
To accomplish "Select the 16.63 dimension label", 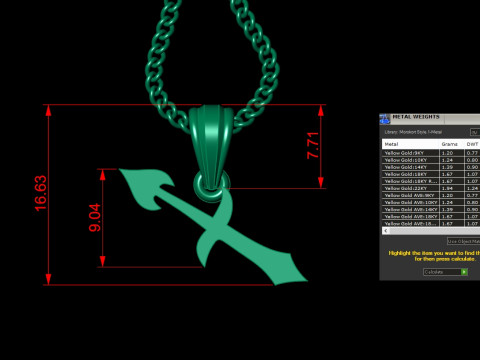I will pyautogui.click(x=41, y=193).
